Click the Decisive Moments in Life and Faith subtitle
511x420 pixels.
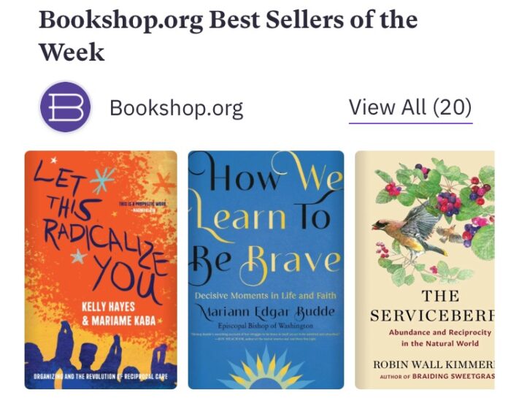click(265, 295)
